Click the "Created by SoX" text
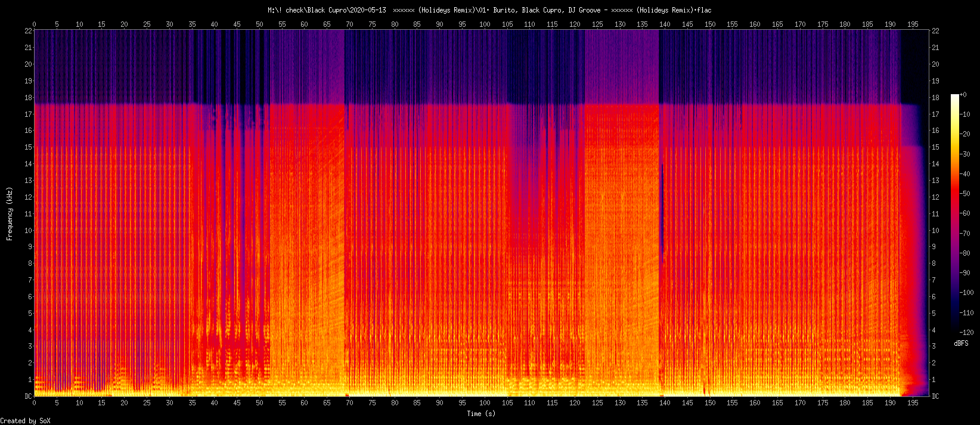The width and height of the screenshot is (980, 425). point(26,421)
